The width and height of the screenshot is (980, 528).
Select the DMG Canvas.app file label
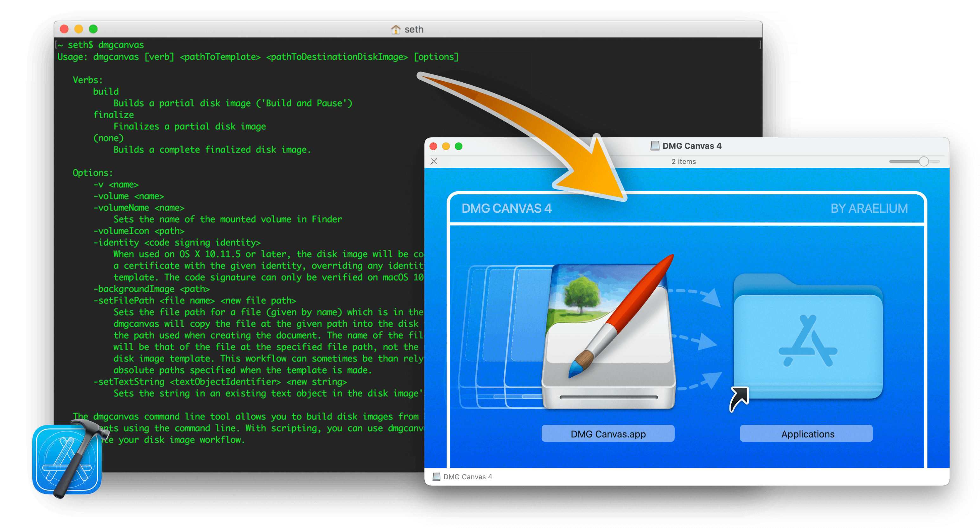608,434
